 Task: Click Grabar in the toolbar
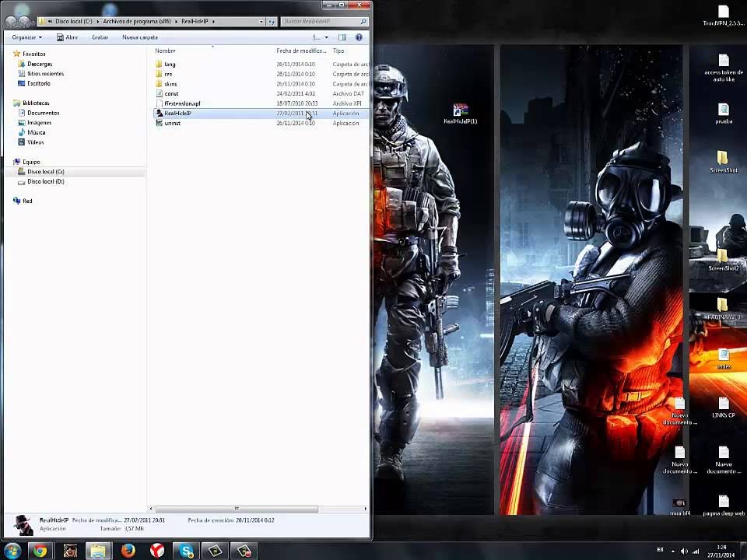click(x=100, y=37)
